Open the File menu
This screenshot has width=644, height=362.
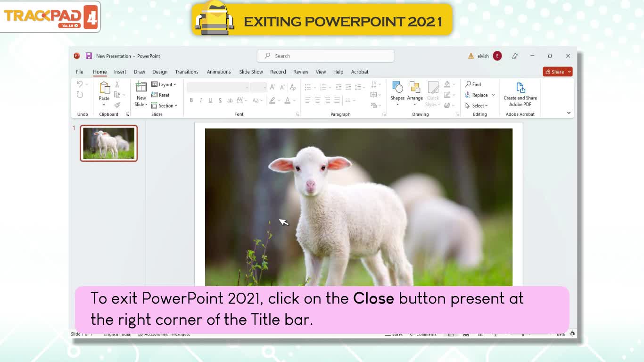pyautogui.click(x=80, y=72)
